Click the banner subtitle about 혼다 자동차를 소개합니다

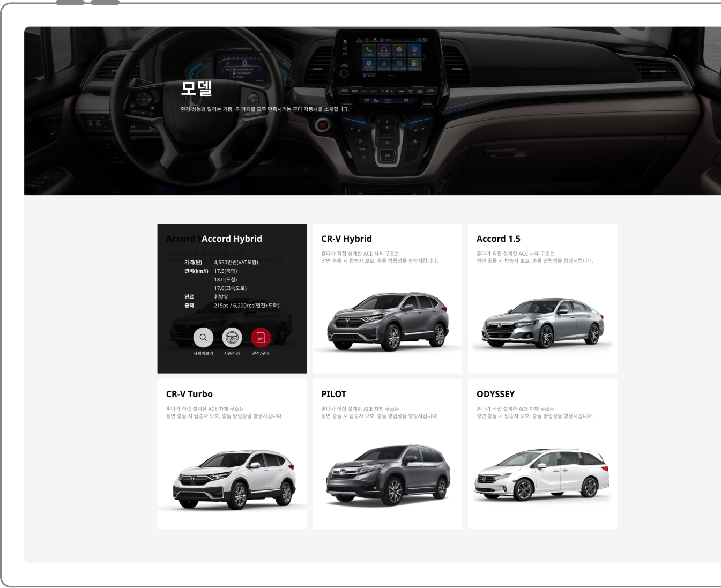pyautogui.click(x=265, y=109)
